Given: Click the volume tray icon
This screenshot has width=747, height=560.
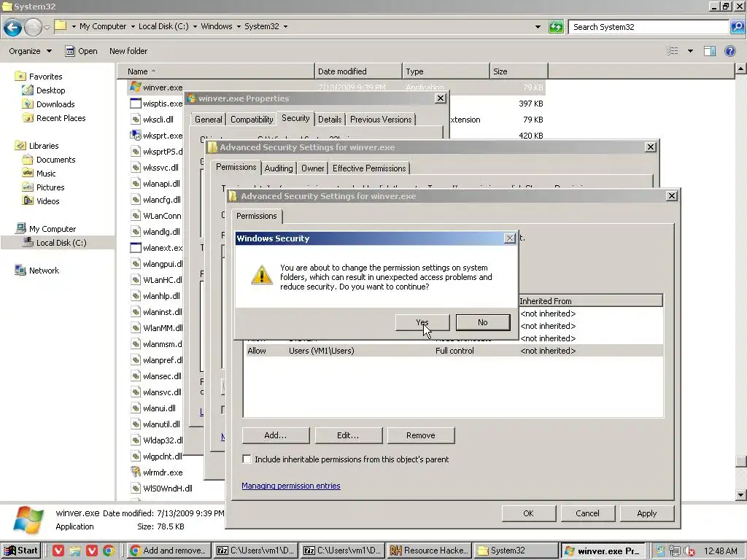Looking at the screenshot, I should (x=689, y=551).
